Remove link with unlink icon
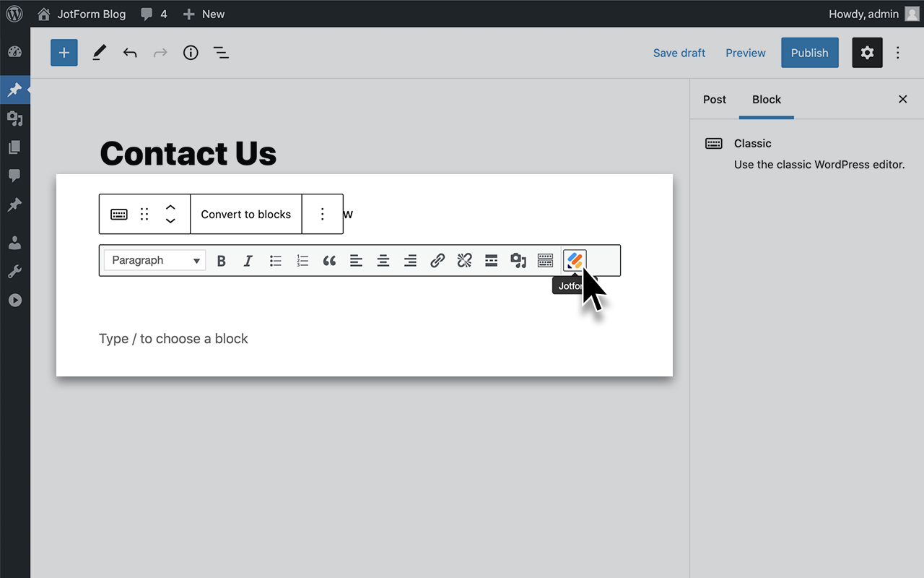Viewport: 924px width, 578px height. (x=464, y=261)
